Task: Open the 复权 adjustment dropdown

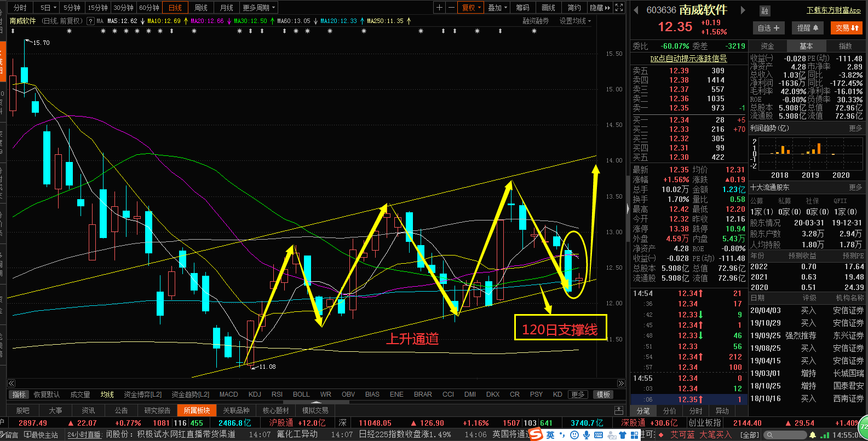Action: [472, 8]
